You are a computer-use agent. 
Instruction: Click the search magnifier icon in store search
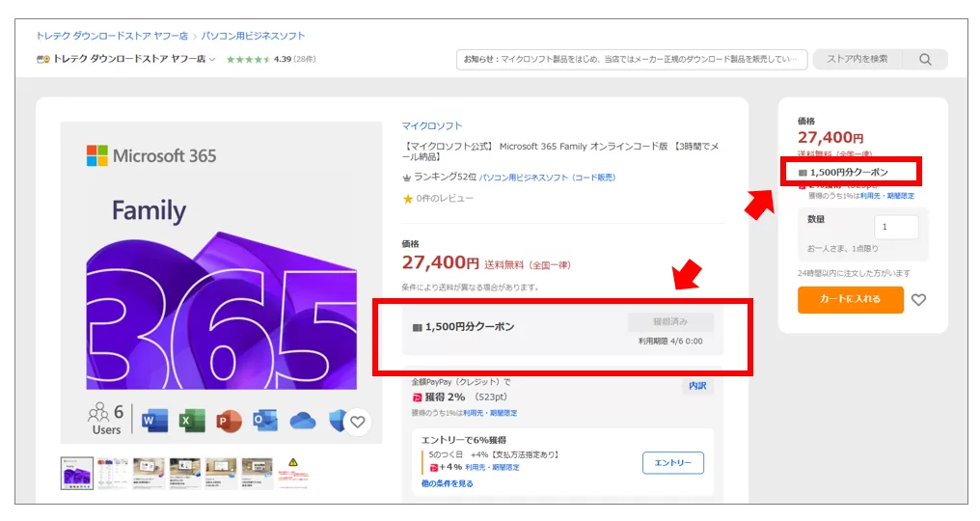pos(925,60)
